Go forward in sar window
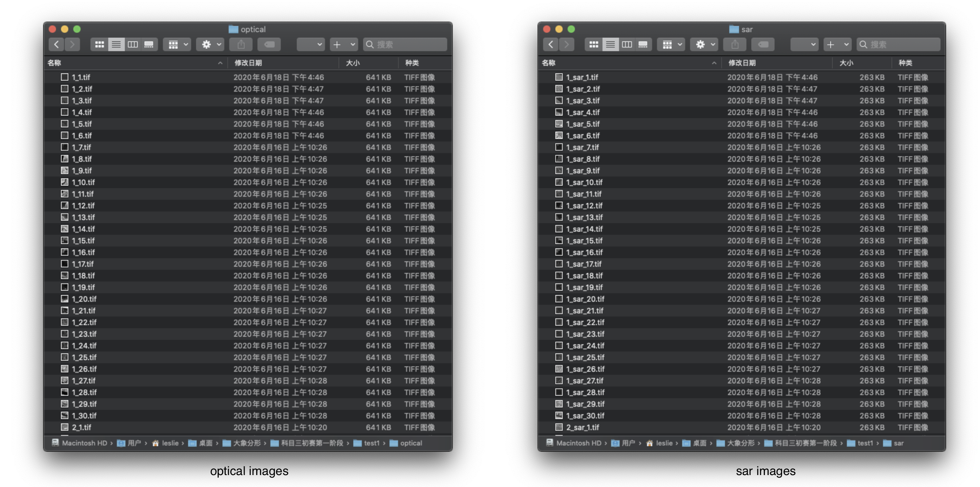 coord(567,45)
